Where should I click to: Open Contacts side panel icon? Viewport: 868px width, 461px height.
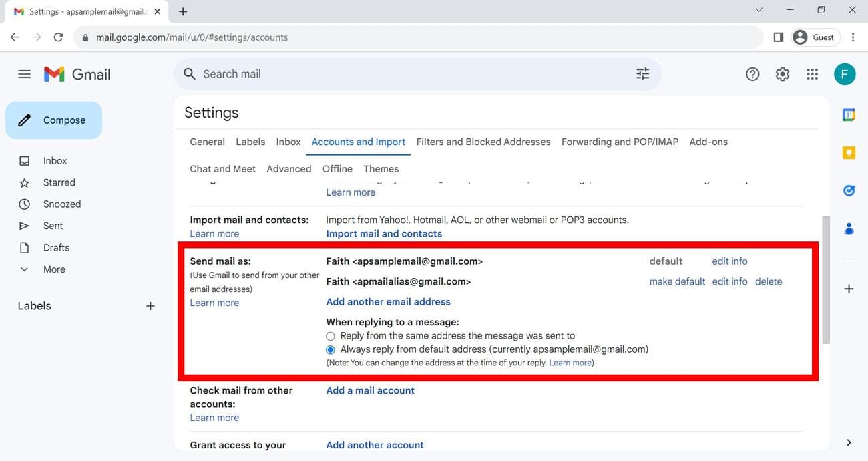point(849,229)
